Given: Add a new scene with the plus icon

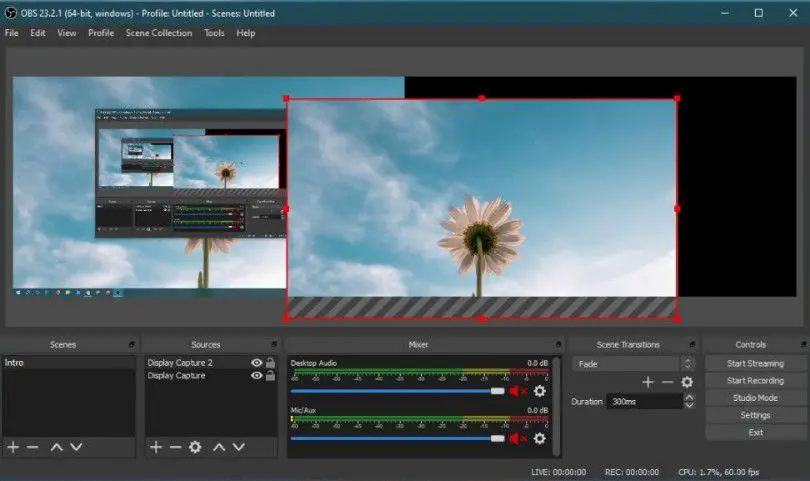Looking at the screenshot, I should 13,447.
